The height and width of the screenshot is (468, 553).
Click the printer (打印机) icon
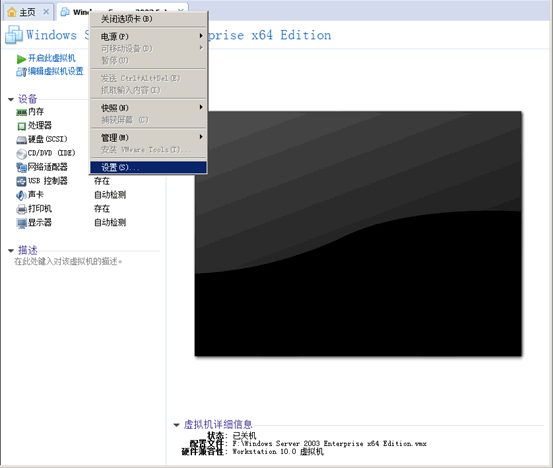pos(21,209)
